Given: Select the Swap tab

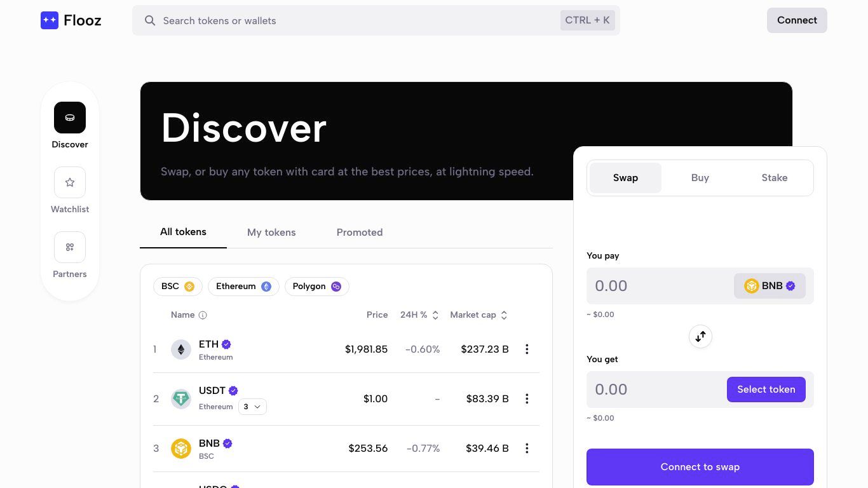Looking at the screenshot, I should [x=625, y=178].
